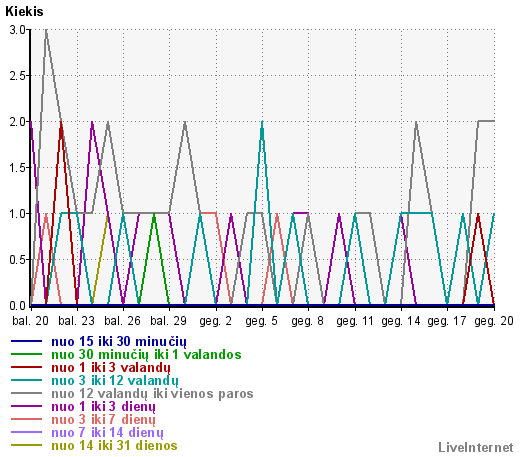Select legend entry 'nuo 1 iki 3 dienų'
Screen dimensions: 520x457
coord(103,407)
